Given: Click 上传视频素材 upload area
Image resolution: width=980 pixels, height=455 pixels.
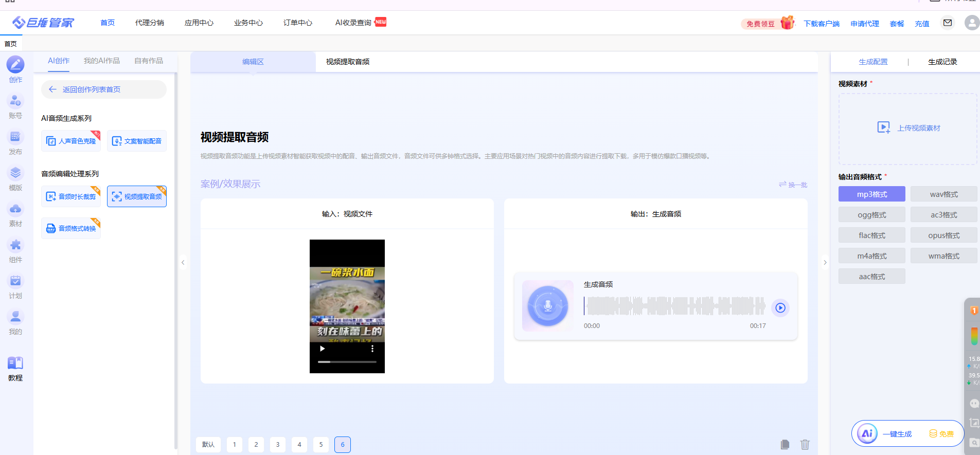Looking at the screenshot, I should (x=908, y=128).
